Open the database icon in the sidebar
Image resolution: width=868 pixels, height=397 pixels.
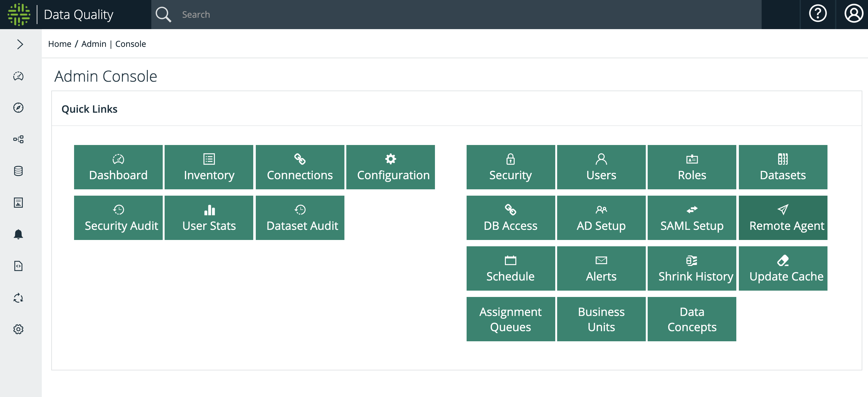click(19, 171)
